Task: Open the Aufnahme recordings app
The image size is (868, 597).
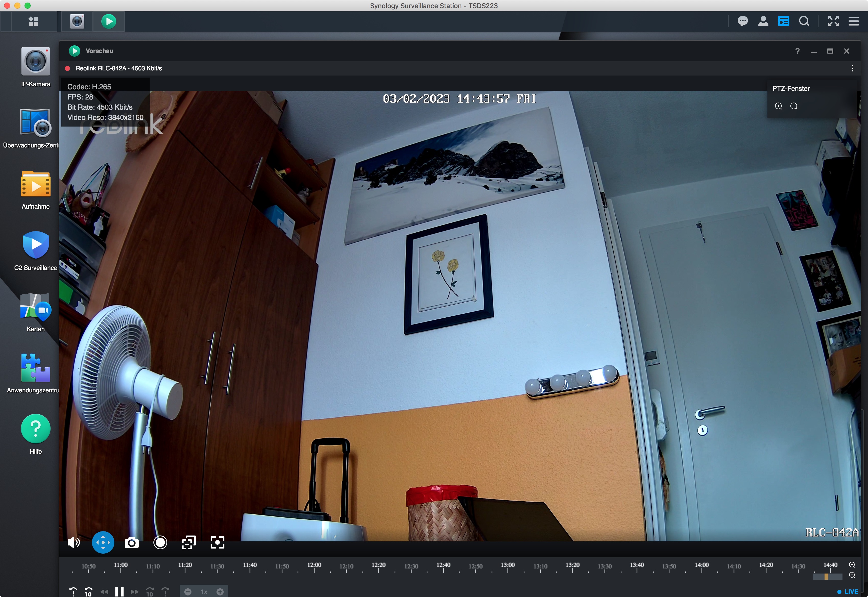Action: coord(35,184)
